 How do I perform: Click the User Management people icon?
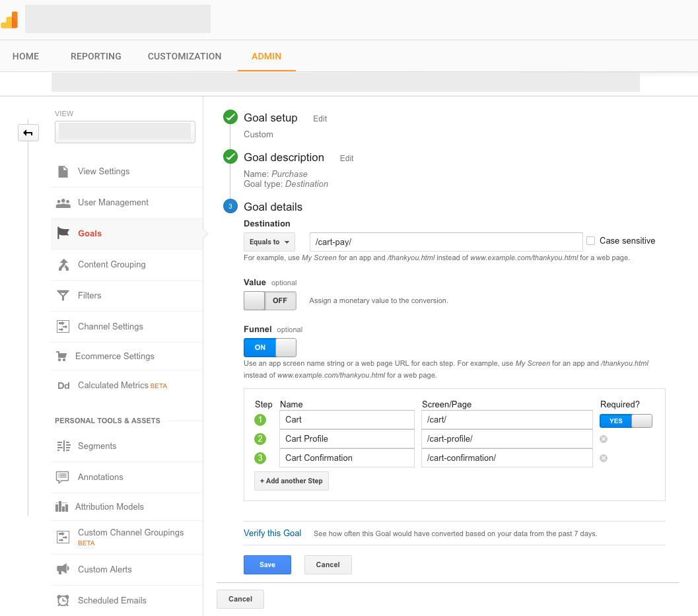(63, 203)
